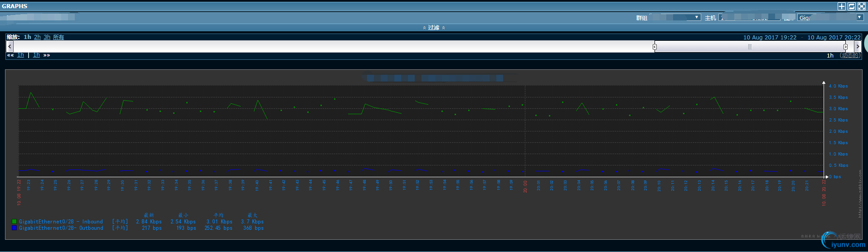The height and width of the screenshot is (252, 868).
Task: Click the refresh graph icon
Action: (x=851, y=6)
